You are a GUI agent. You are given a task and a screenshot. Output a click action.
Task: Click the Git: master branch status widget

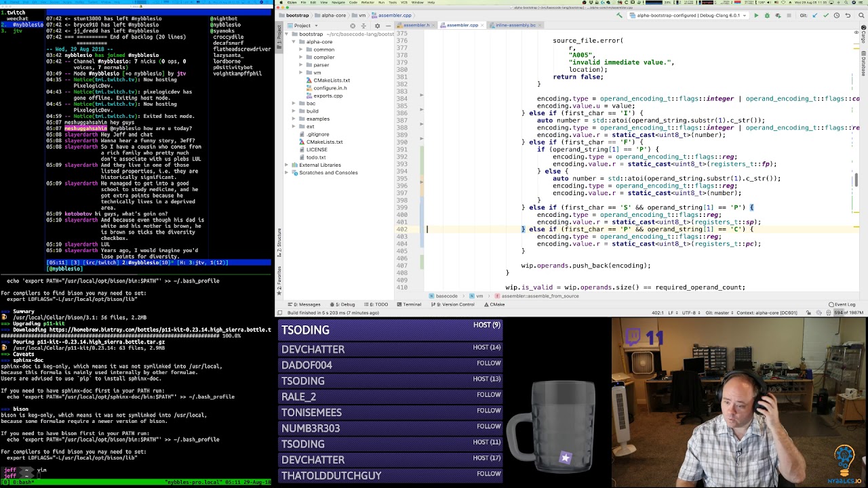pos(719,312)
